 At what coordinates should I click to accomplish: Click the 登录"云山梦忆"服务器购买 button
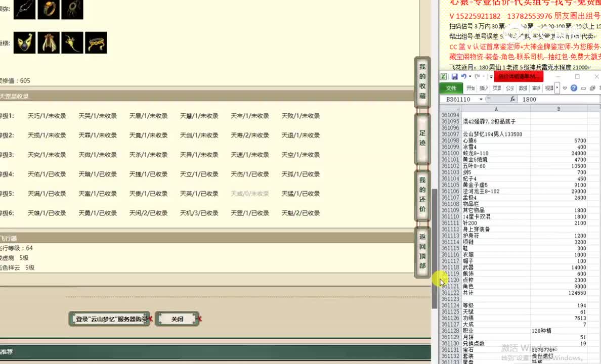110,319
